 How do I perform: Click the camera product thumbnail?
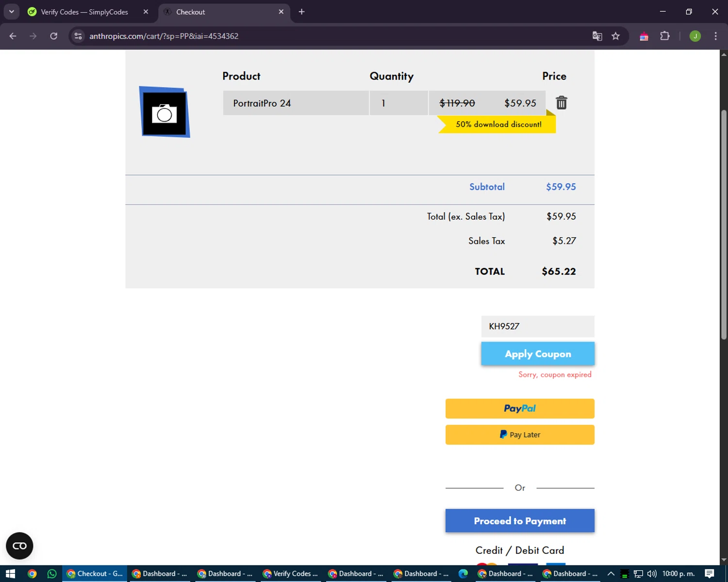(x=165, y=112)
